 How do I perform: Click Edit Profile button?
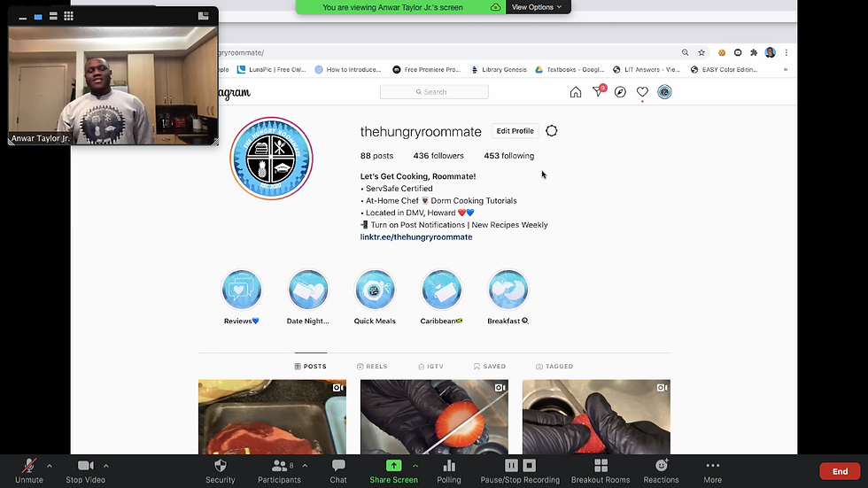tap(515, 131)
